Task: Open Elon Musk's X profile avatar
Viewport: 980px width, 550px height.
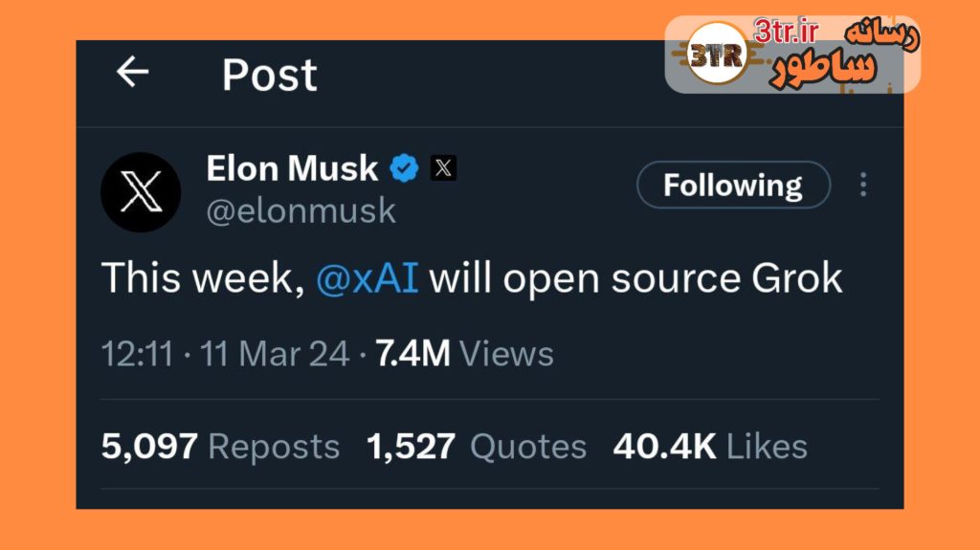Action: click(141, 192)
